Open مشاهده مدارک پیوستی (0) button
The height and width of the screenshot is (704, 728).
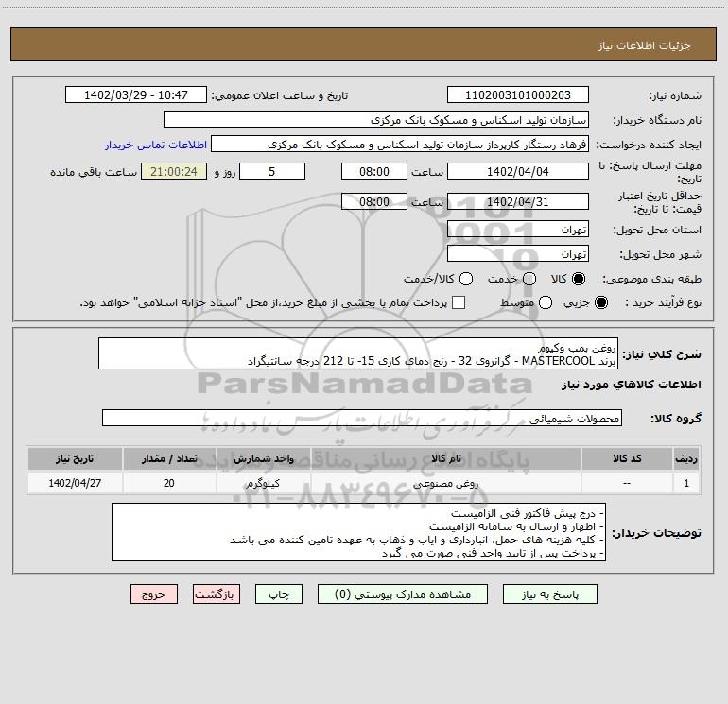[x=403, y=594]
